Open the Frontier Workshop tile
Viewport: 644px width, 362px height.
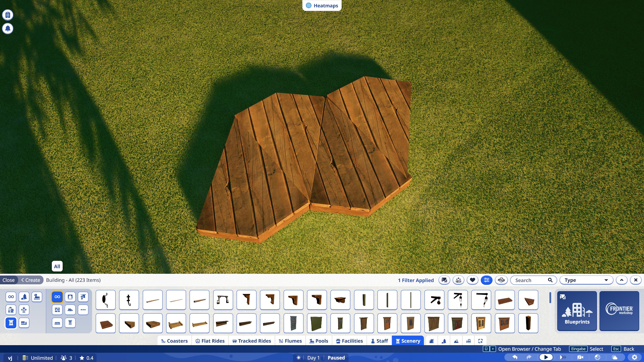619,311
